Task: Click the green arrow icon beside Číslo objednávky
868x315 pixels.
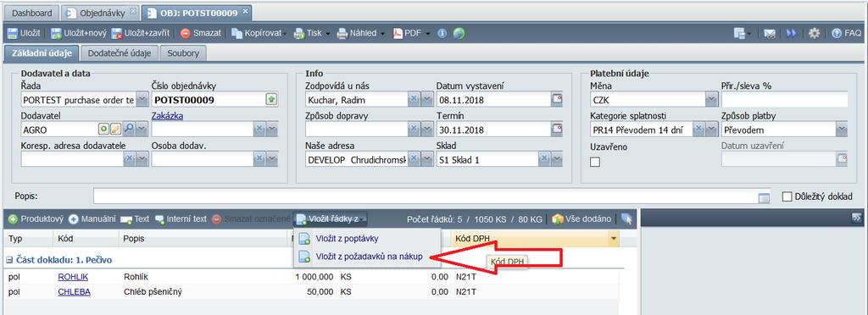Action: coord(271,100)
